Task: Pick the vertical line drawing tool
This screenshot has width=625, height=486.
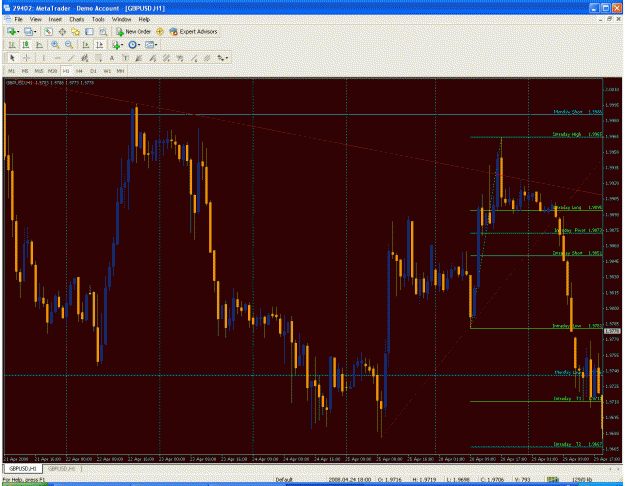Action: click(43, 58)
